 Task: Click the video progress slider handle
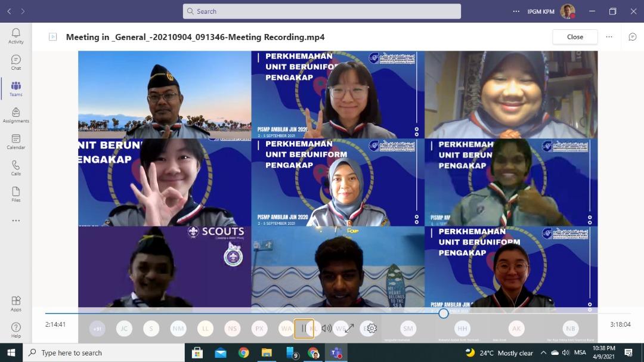pyautogui.click(x=443, y=313)
